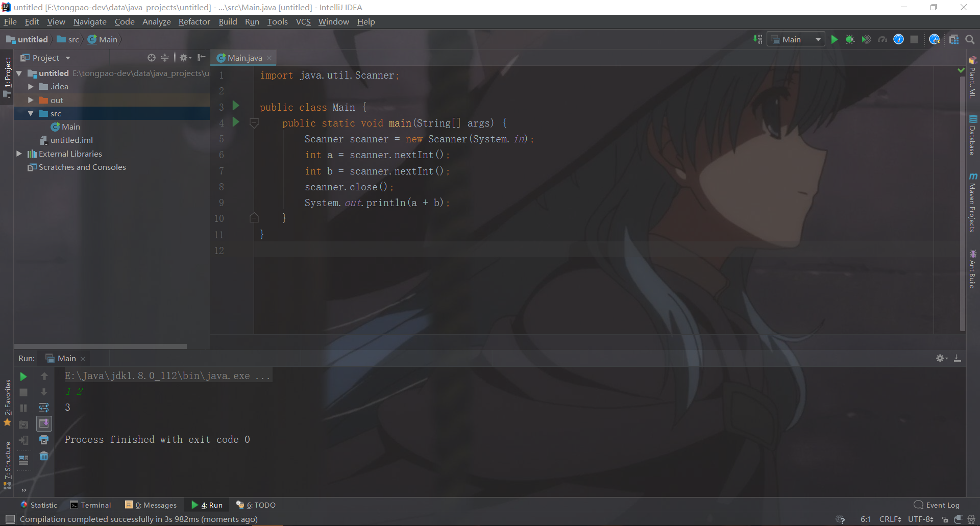Rerun Main from the Run panel

coord(23,377)
